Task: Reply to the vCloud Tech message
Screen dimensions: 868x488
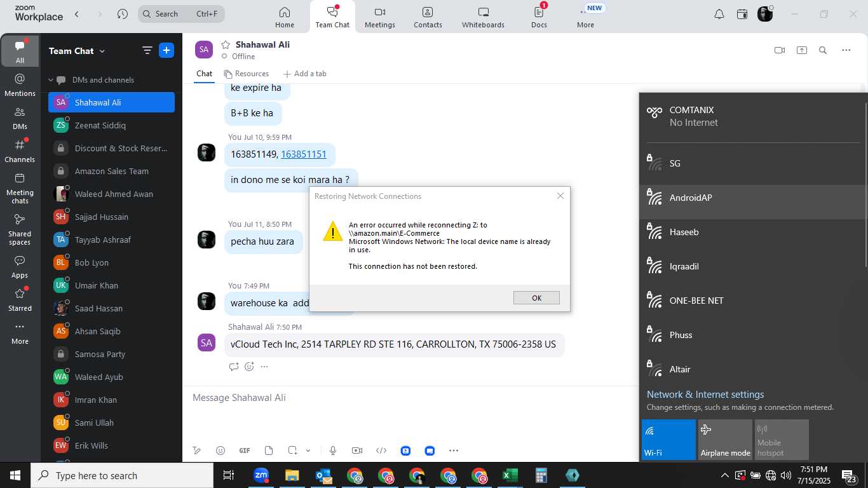Action: point(234,367)
